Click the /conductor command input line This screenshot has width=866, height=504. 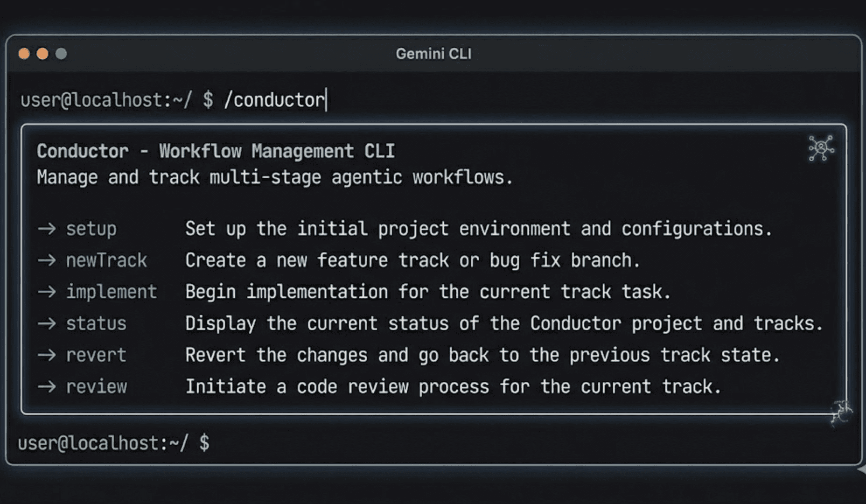(x=275, y=100)
